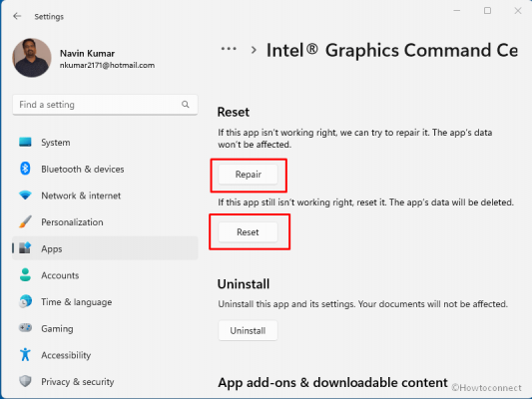Select the Apps label in sidebar
The image size is (532, 399).
coord(52,248)
